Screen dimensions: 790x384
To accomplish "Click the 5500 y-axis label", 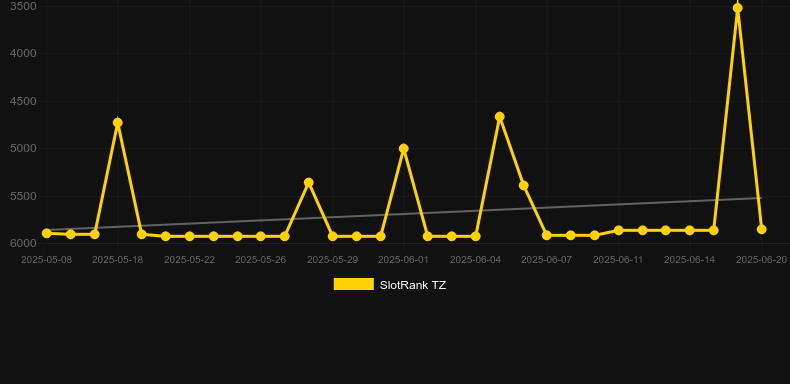I will click(x=23, y=196).
